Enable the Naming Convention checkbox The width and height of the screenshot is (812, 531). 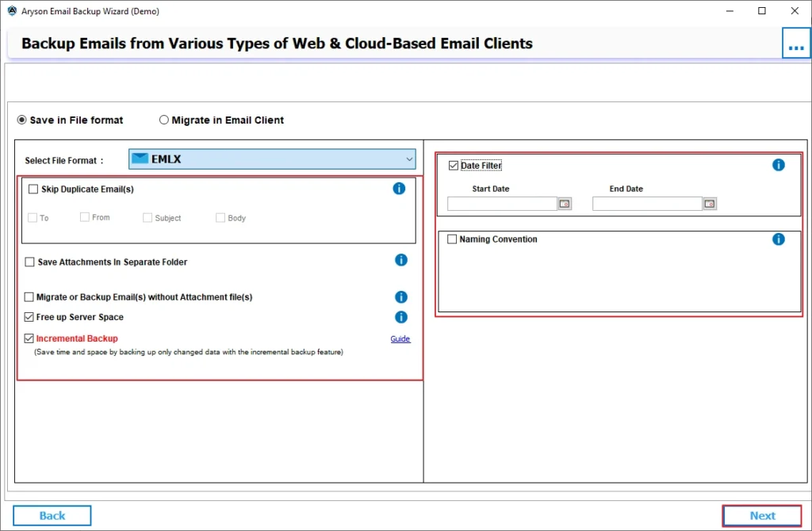pyautogui.click(x=452, y=239)
